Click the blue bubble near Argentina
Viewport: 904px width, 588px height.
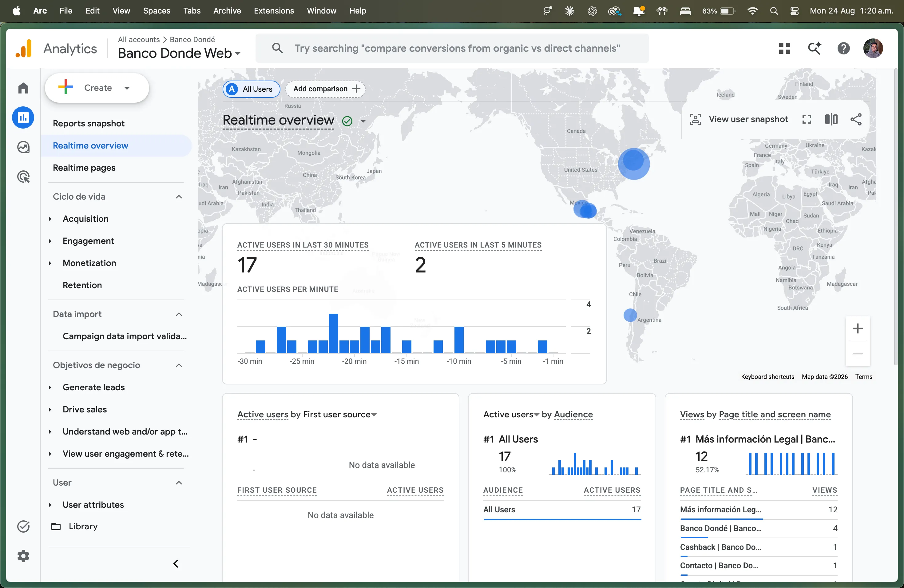tap(630, 315)
